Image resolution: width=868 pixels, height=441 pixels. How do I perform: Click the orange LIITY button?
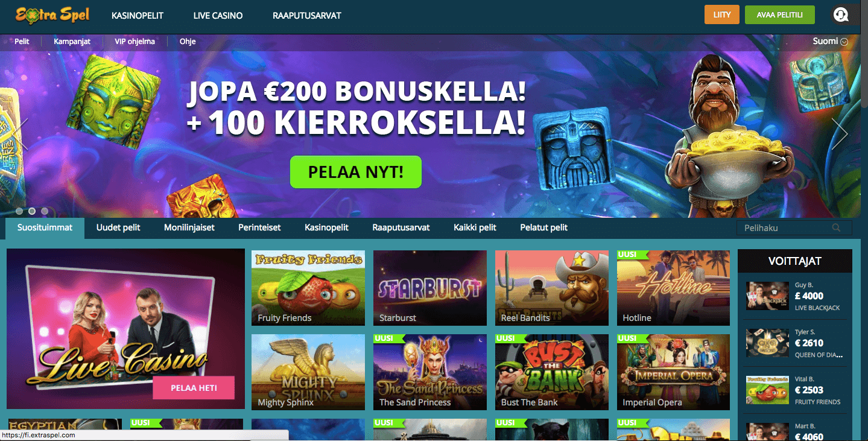coord(722,15)
